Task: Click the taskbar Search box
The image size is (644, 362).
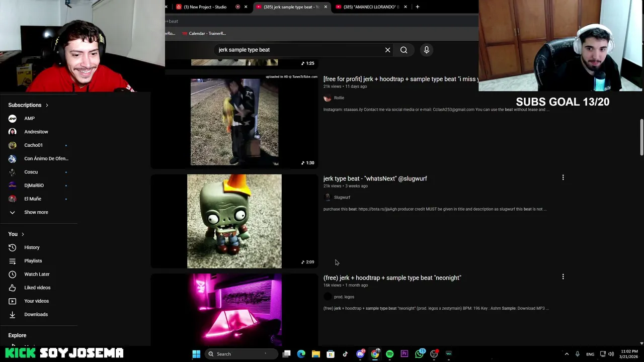Action: [x=243, y=354]
